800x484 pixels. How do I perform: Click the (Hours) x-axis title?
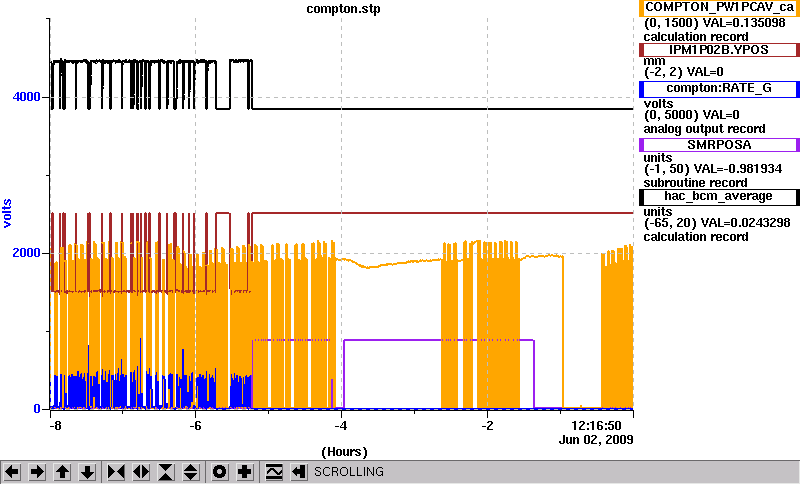(344, 452)
